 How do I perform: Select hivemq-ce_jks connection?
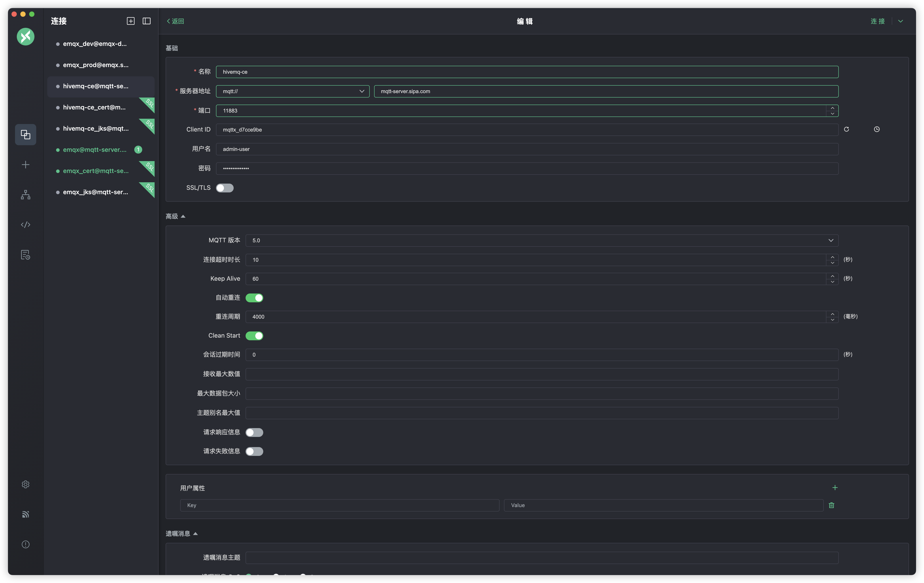pyautogui.click(x=101, y=129)
